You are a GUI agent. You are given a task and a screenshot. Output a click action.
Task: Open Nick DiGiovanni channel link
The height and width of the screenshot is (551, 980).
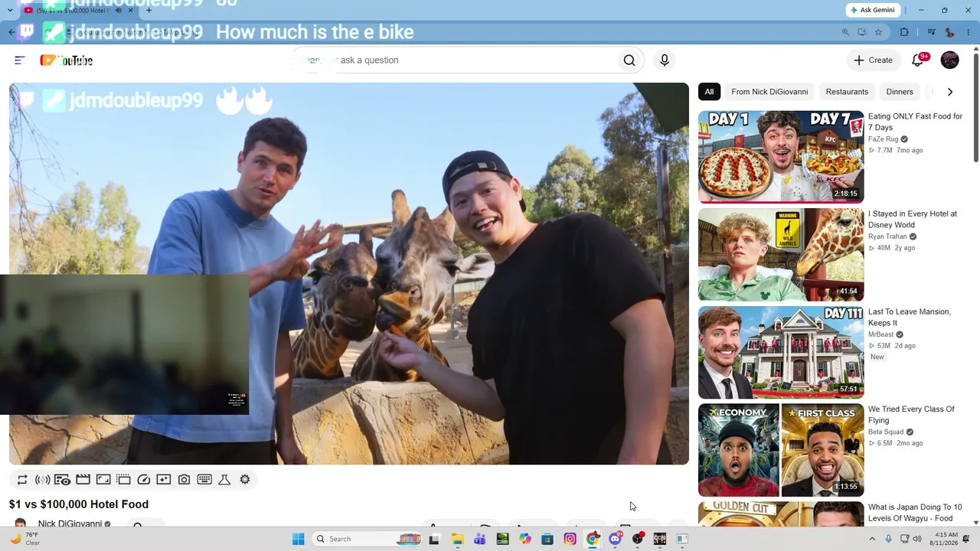pyautogui.click(x=70, y=524)
